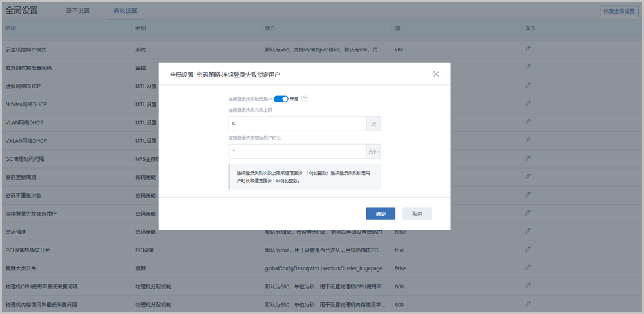Switch to the 基本设置 tab

tap(78, 11)
